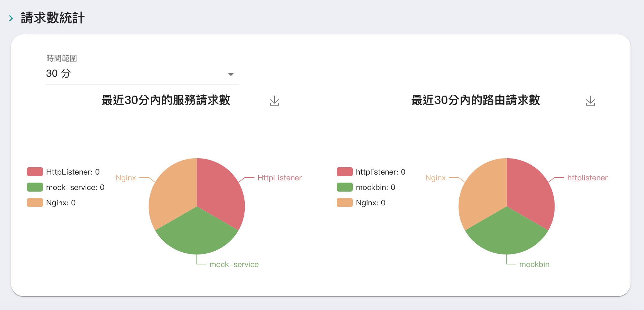Screen dimensions: 644x310
Task: Collapse the 請求數統計 section chevron
Action: tap(11, 18)
